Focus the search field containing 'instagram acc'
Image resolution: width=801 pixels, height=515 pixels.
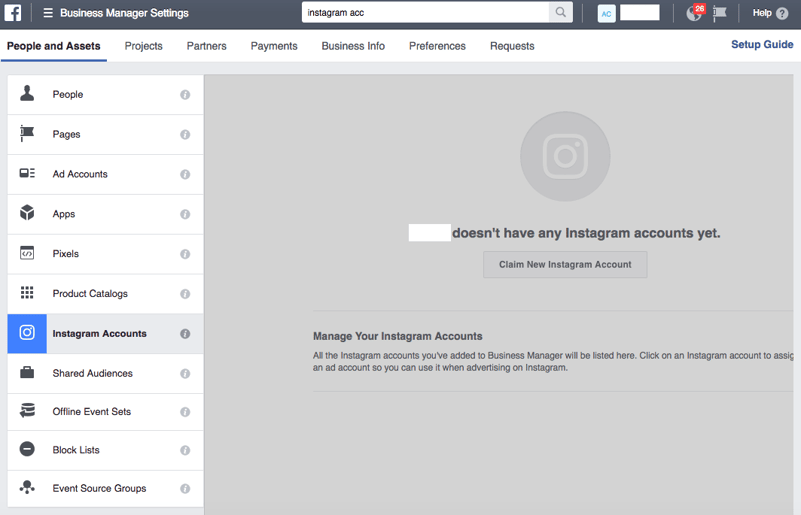click(426, 12)
